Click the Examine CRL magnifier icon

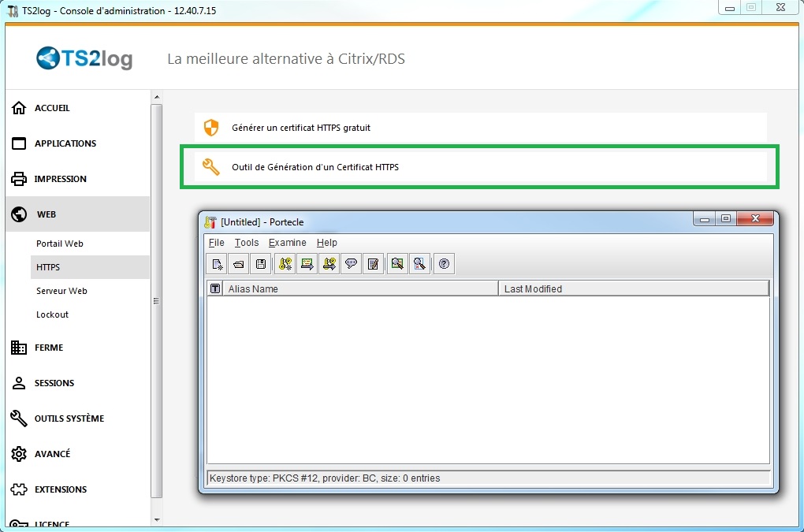tap(419, 264)
